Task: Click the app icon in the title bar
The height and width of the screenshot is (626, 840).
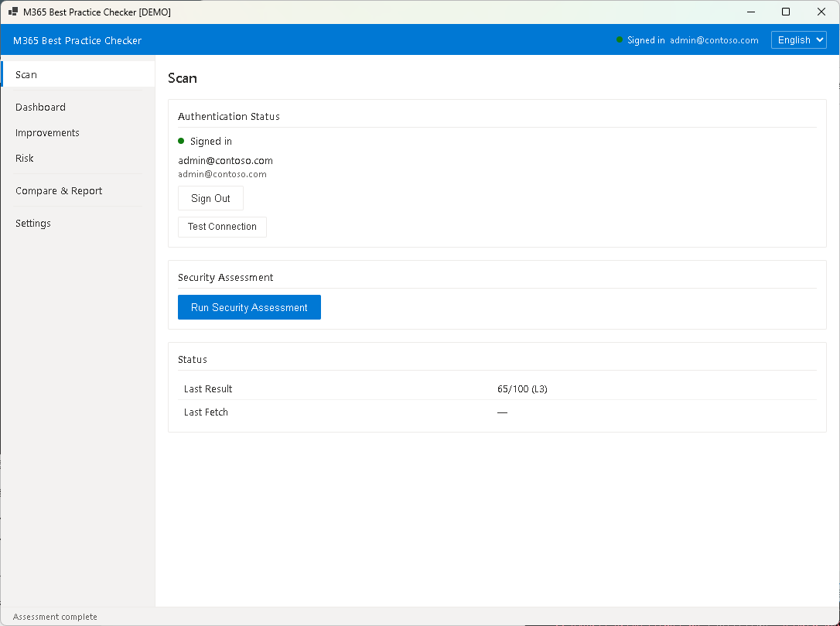Action: 13,12
